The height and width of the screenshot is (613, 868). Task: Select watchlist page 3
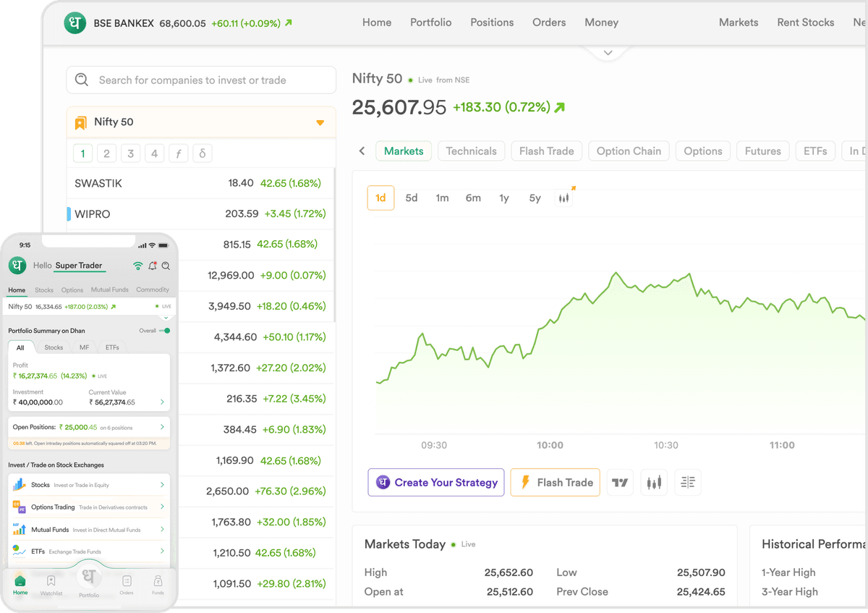pos(130,153)
